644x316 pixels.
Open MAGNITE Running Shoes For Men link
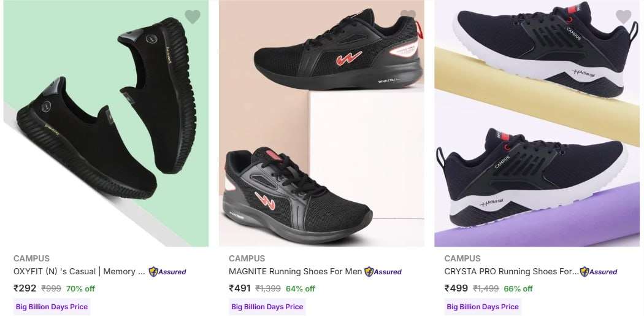(295, 272)
